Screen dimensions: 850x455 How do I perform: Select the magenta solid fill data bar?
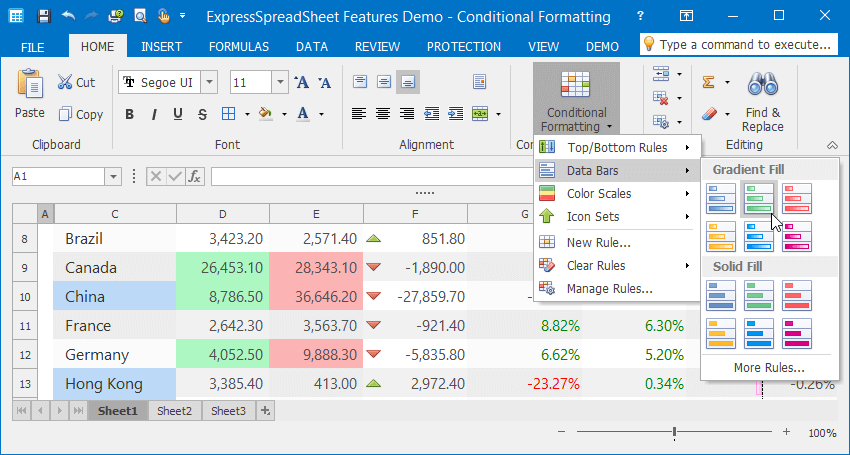point(797,333)
